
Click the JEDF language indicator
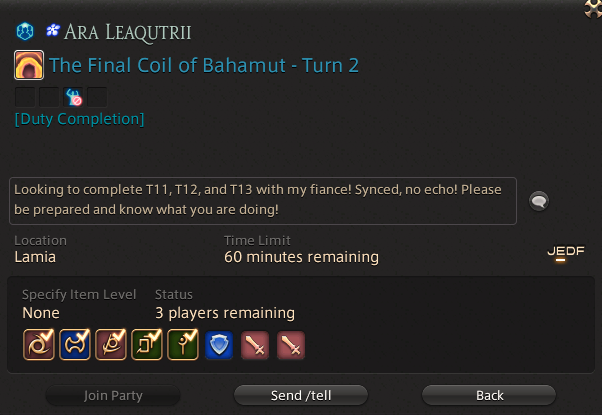pyautogui.click(x=566, y=253)
